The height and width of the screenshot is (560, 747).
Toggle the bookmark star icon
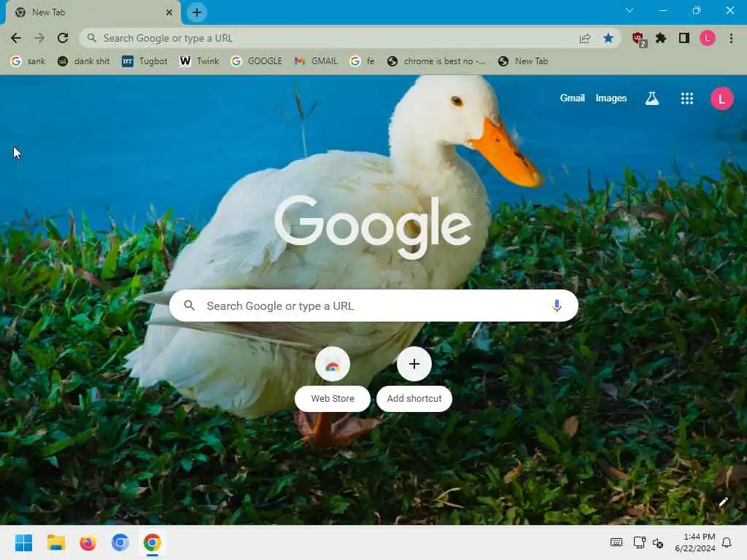click(x=608, y=38)
